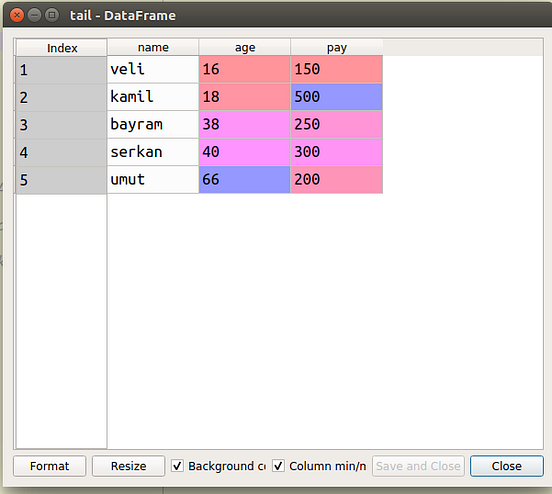Select the cell containing umut
The width and height of the screenshot is (552, 494).
[153, 179]
